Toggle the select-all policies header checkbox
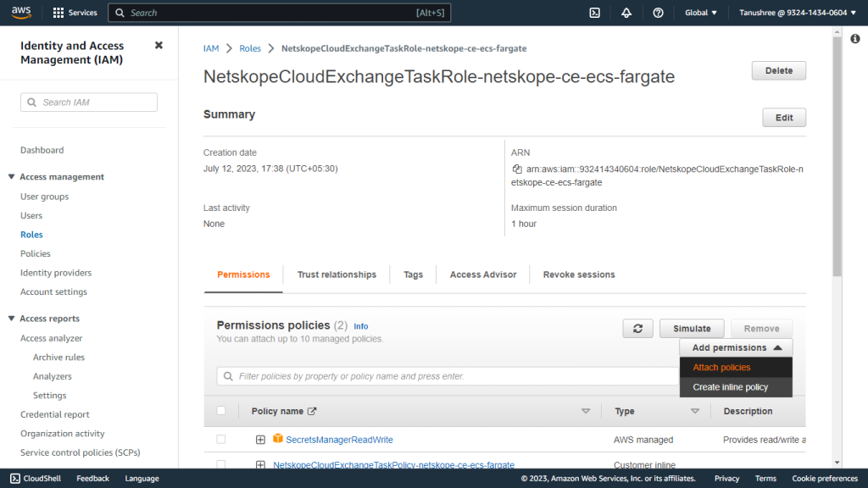Screen dimensions: 868x488 pyautogui.click(x=221, y=411)
